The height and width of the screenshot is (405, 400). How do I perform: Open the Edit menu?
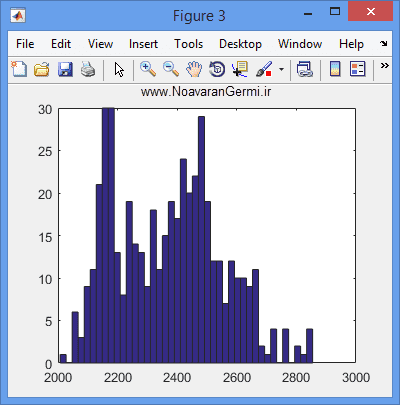coord(61,44)
